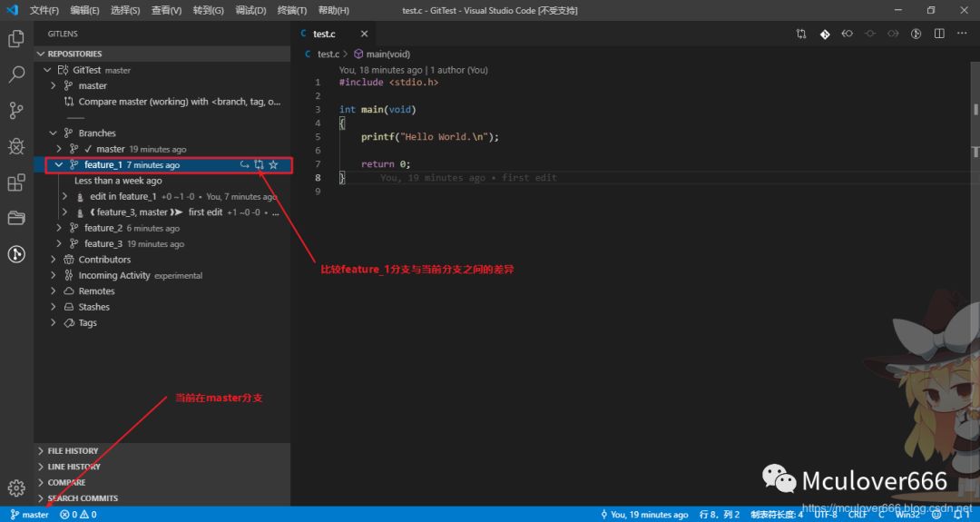Split the editor to the right

939,34
